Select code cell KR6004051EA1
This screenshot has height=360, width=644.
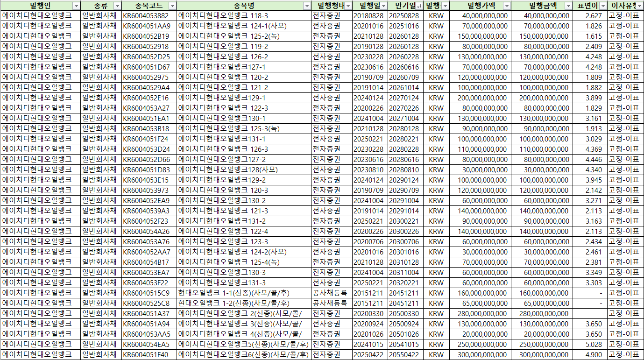click(x=149, y=118)
